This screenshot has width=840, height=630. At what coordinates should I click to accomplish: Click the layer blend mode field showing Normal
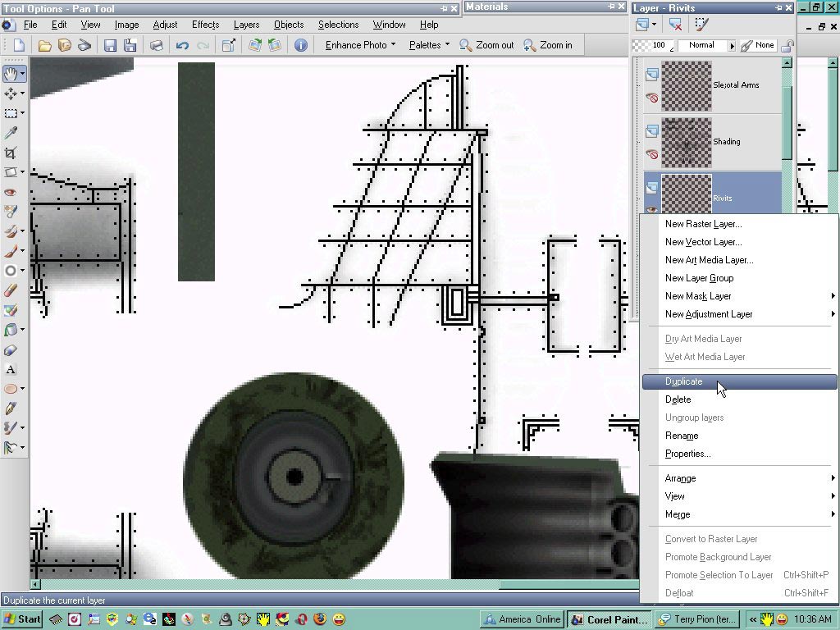tap(701, 46)
